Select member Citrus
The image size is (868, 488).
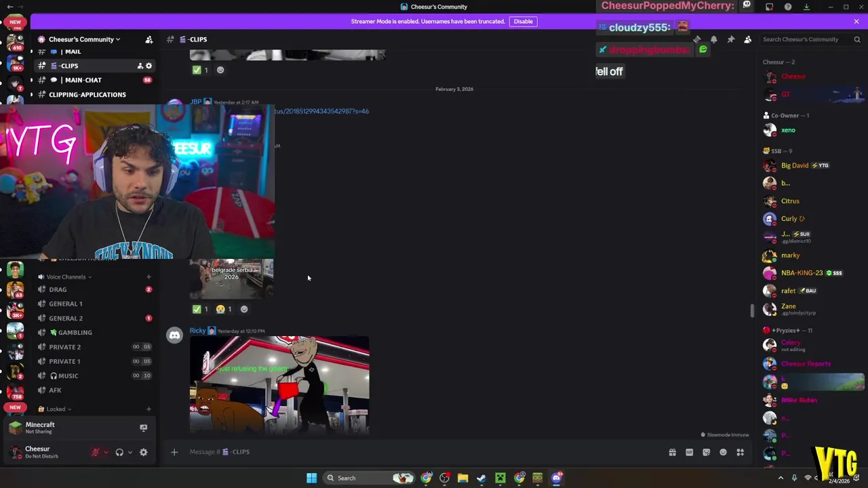[x=790, y=201]
